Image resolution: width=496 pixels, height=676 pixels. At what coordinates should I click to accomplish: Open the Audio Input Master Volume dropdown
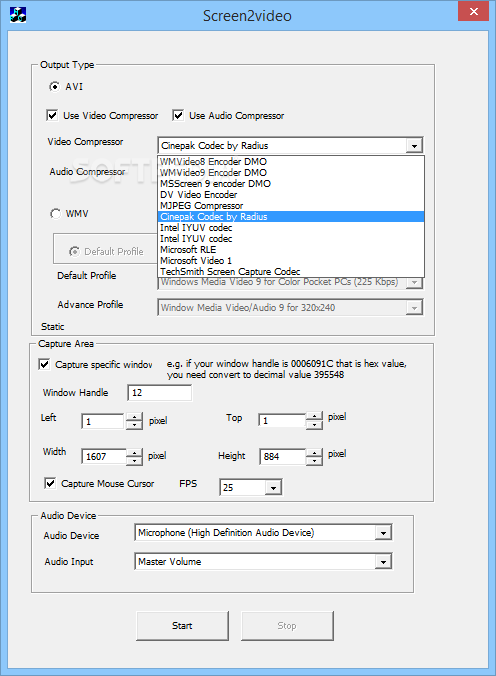(383, 562)
